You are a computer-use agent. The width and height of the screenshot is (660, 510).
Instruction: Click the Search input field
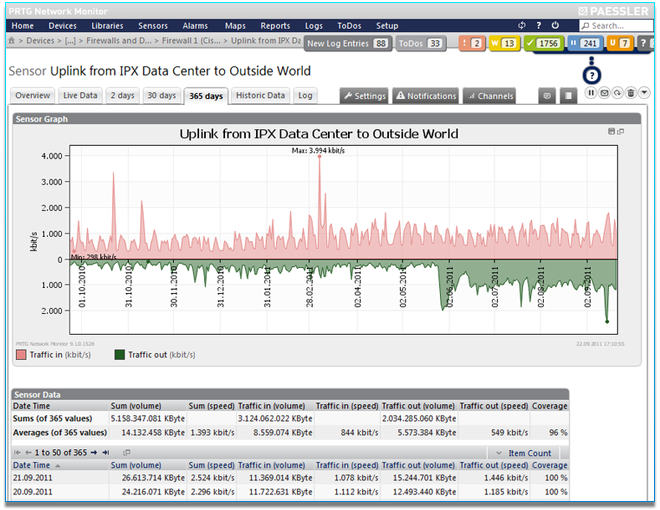(x=614, y=25)
